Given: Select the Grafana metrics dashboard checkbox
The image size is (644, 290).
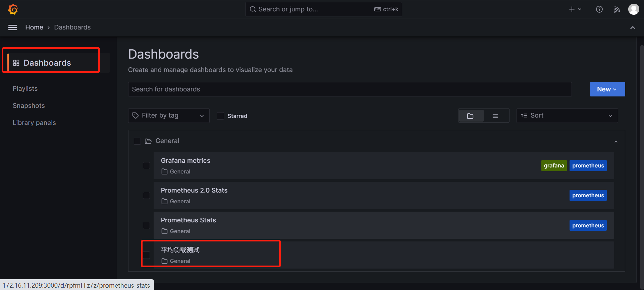Looking at the screenshot, I should [147, 166].
